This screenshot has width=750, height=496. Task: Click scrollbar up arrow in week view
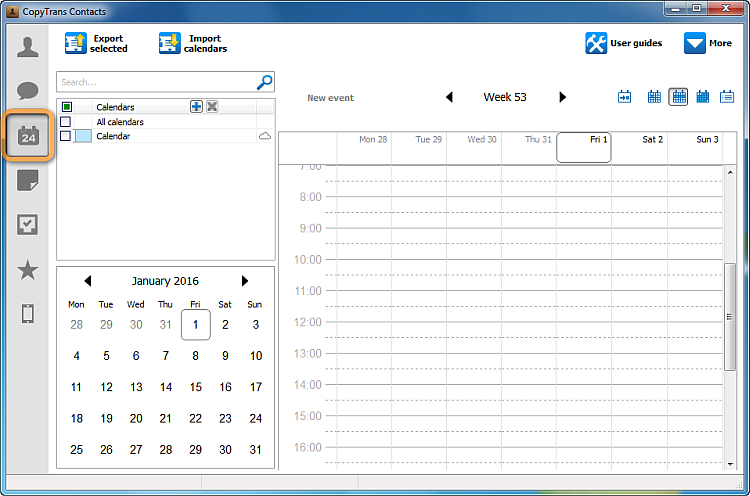pos(730,172)
